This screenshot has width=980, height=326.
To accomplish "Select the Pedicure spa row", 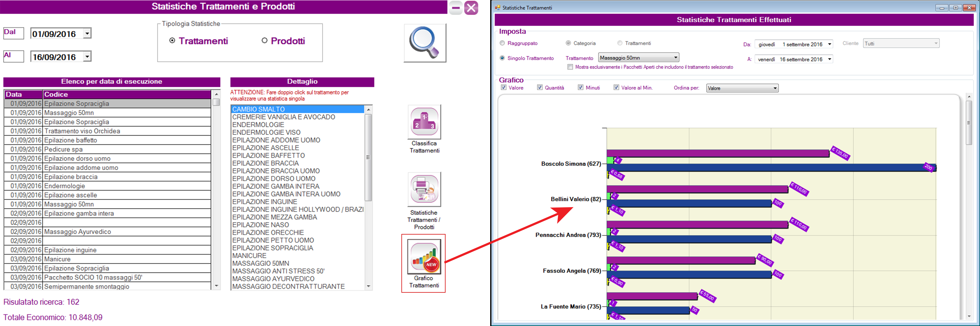I will point(107,149).
